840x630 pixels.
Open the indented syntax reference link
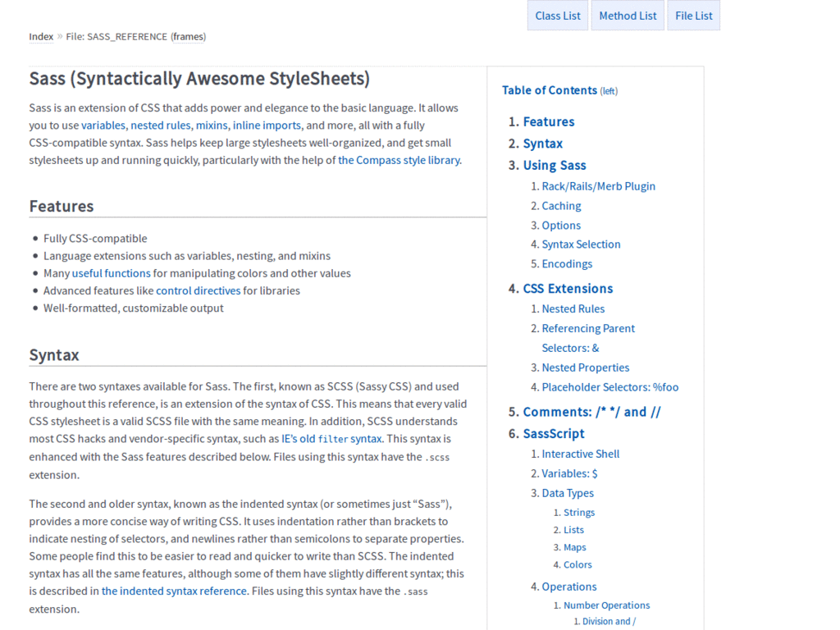(174, 591)
